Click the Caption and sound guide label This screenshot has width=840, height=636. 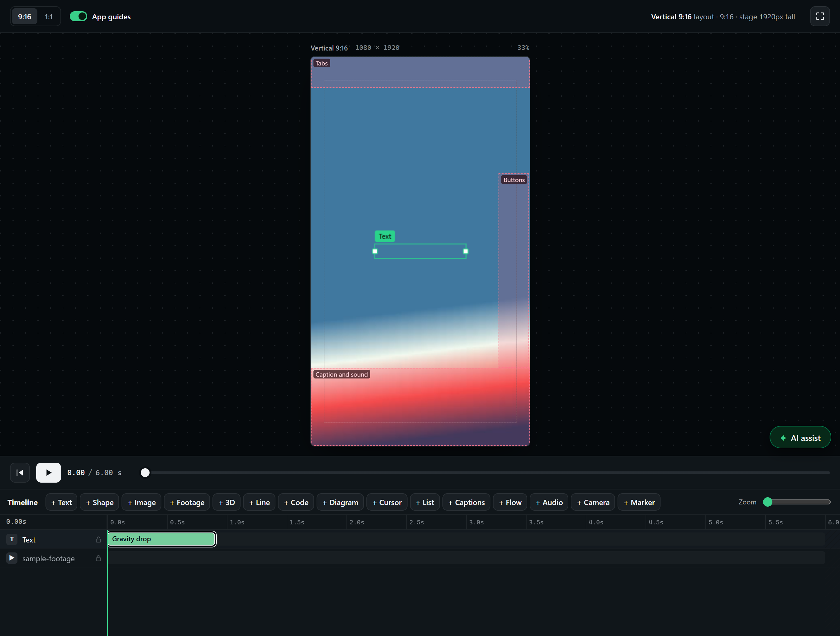click(341, 374)
